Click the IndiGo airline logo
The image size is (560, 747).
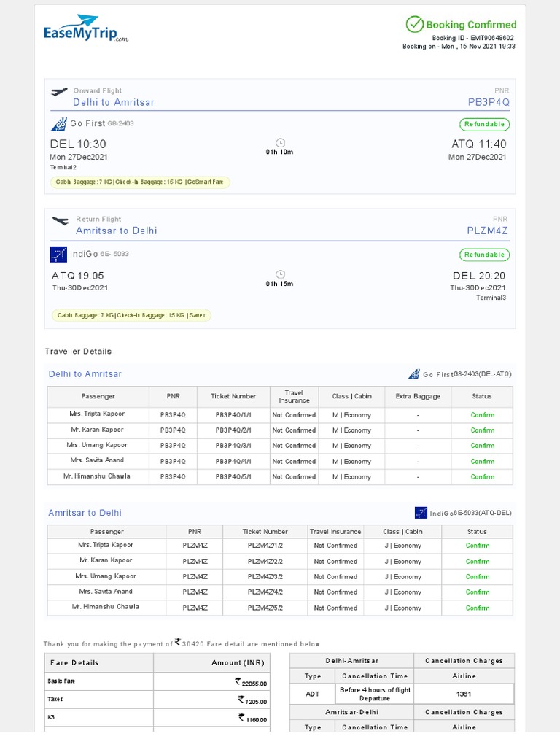[58, 254]
